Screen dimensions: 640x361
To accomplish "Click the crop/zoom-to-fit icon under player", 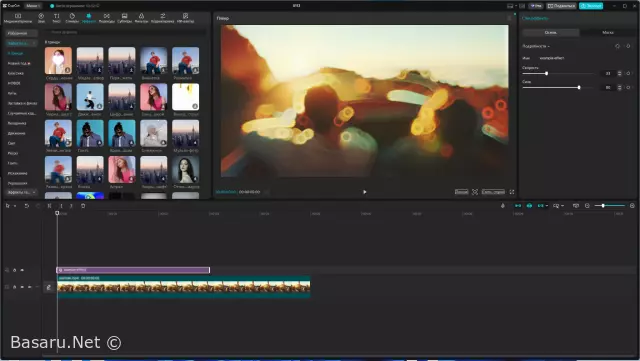I will click(x=475, y=192).
